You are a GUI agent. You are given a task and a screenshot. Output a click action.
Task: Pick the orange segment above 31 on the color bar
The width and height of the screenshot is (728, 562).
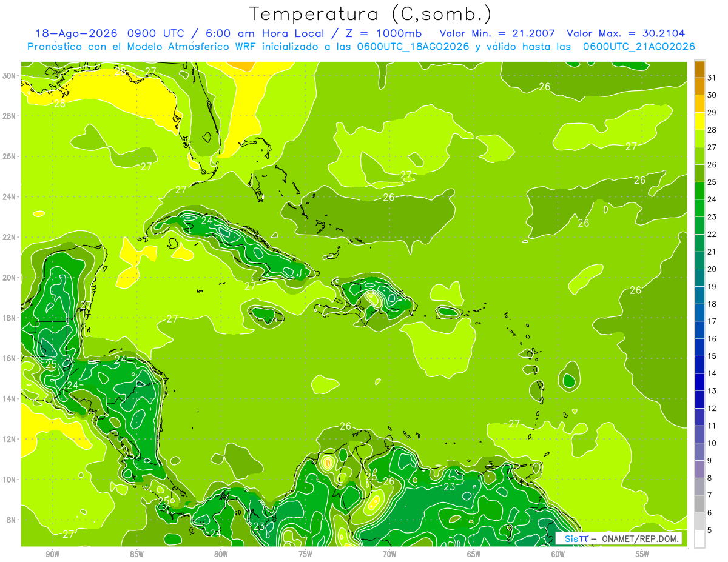699,69
